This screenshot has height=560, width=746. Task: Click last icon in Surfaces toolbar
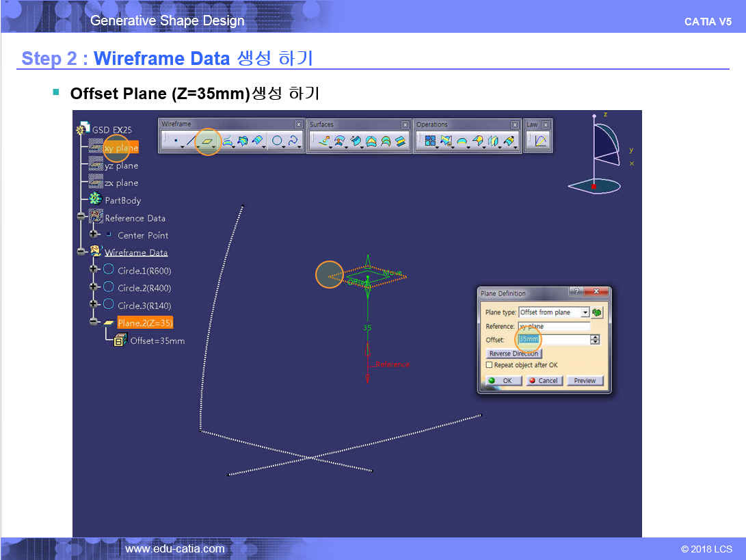(x=401, y=142)
